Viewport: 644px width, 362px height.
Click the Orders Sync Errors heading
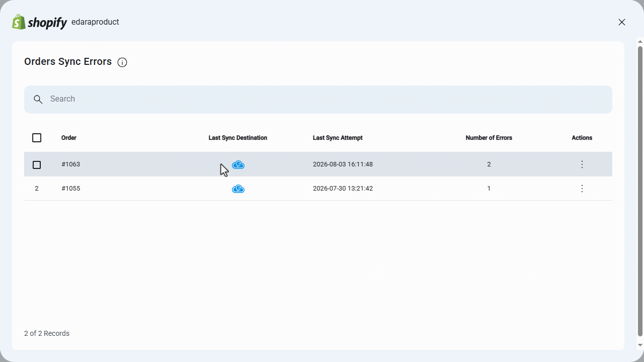pyautogui.click(x=68, y=62)
